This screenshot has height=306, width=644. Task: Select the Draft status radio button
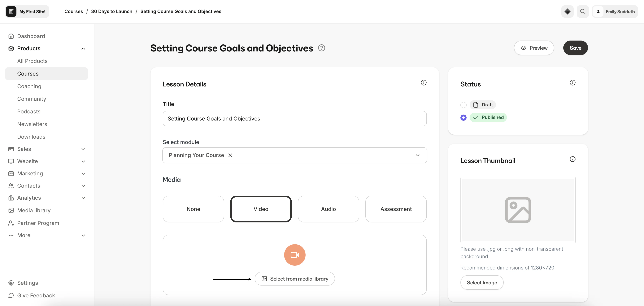[x=463, y=105]
